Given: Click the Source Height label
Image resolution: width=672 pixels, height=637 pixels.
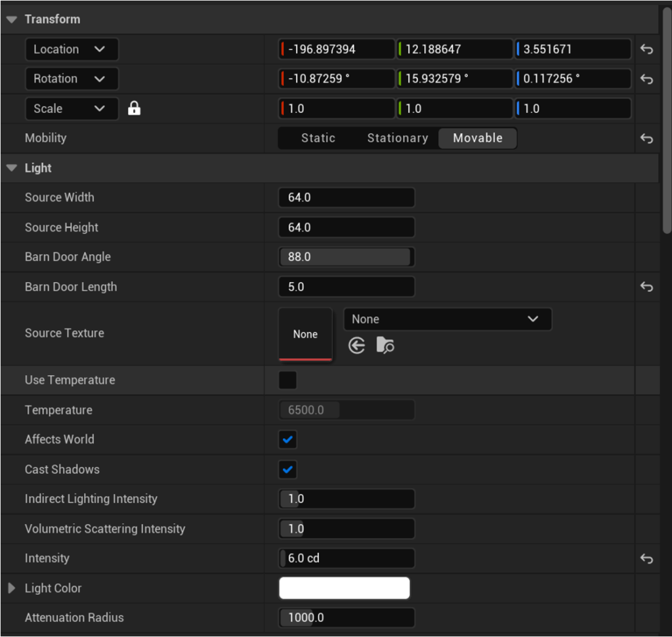Looking at the screenshot, I should tap(61, 228).
